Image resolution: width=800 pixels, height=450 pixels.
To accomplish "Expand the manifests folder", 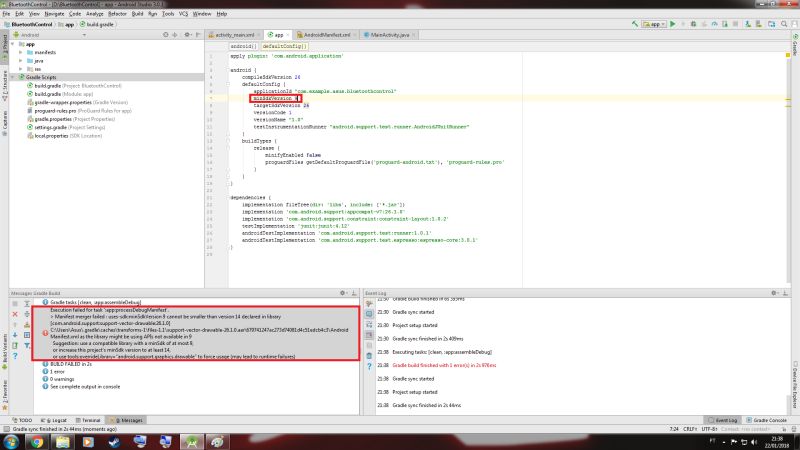I will tap(21, 52).
